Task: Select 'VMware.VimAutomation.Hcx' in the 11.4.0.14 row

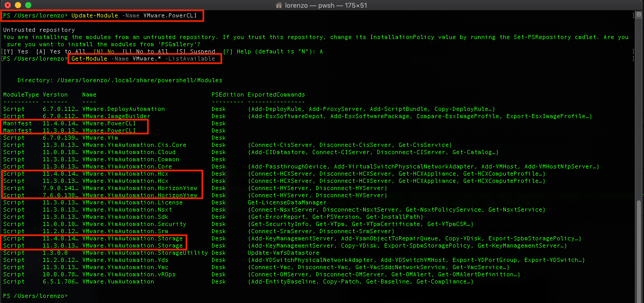Action: (x=125, y=174)
